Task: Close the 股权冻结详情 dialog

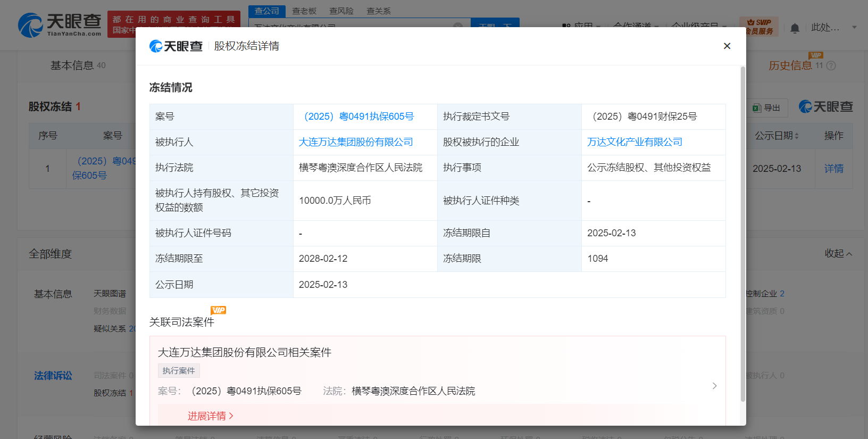Action: [727, 46]
